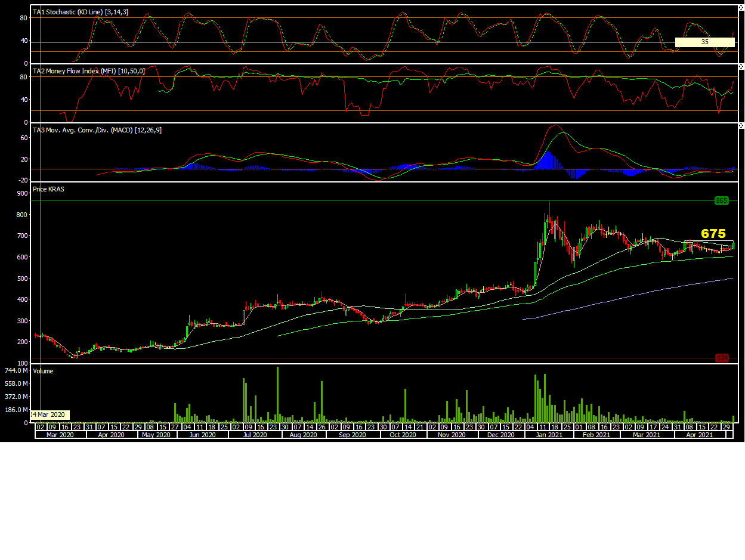Viewport: 745px width, 560px height.
Task: Close the Stochastic KD Line indicator panel
Action: click(x=741, y=8)
